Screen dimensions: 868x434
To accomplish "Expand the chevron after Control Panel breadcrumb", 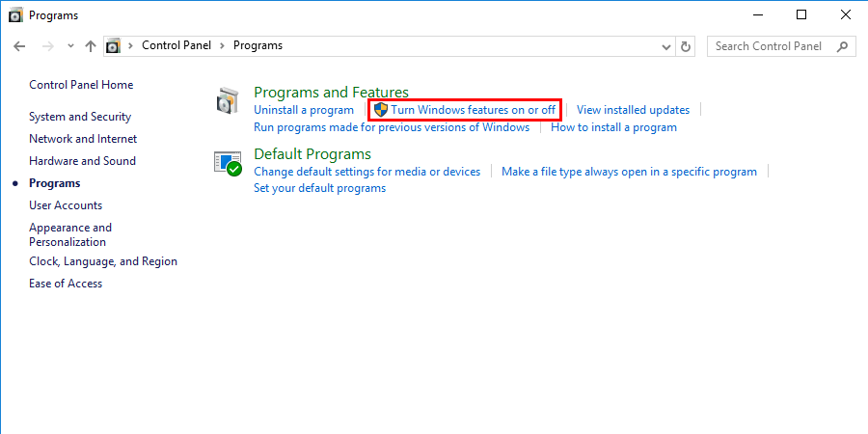I will click(x=222, y=46).
